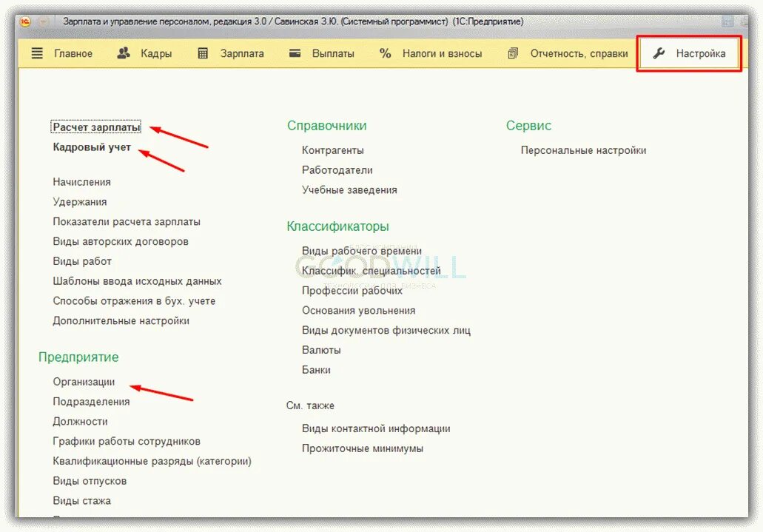Open Классифик. специальностей

coord(372,271)
